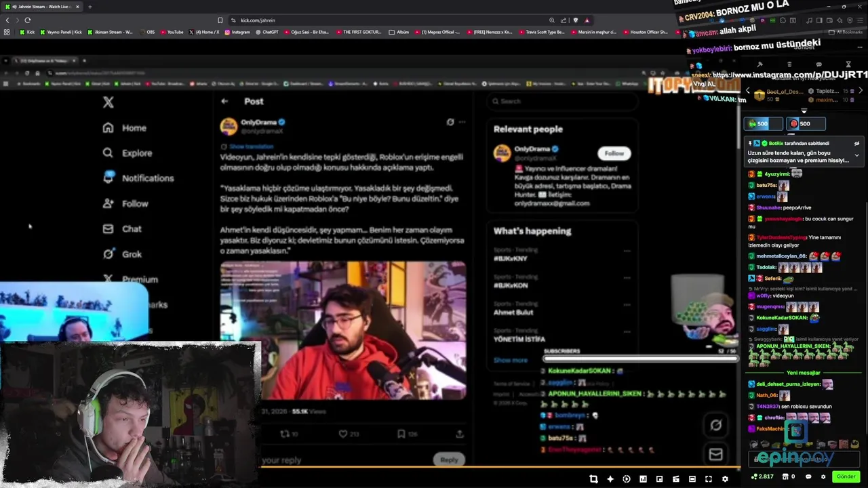Open the Grok floating button on X
The image size is (868, 488).
[x=715, y=425]
